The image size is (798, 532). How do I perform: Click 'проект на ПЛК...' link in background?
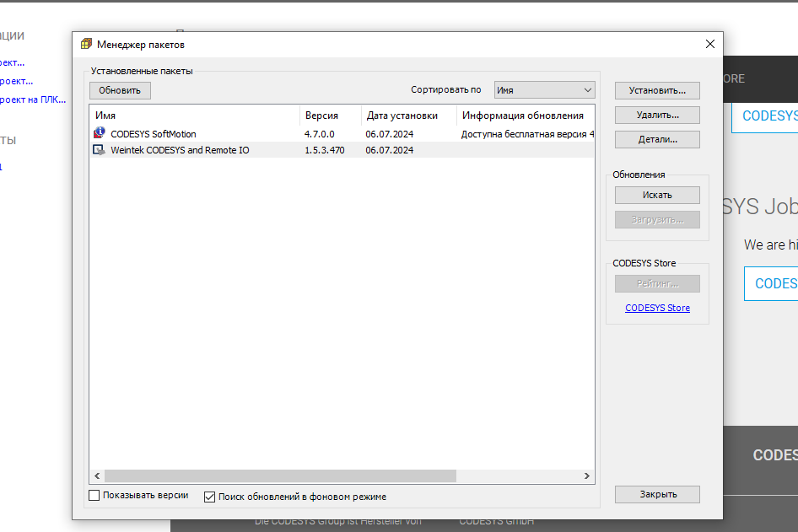[33, 99]
